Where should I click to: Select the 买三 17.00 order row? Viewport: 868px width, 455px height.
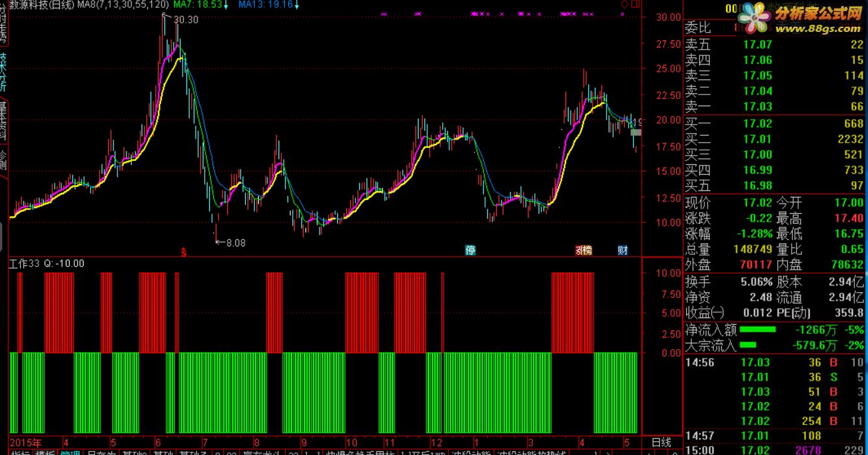pos(775,154)
